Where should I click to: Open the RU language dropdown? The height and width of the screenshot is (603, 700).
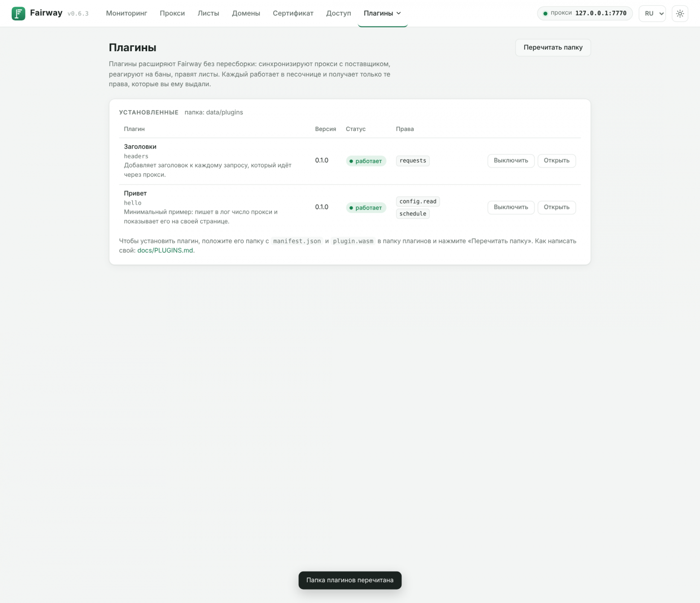(652, 13)
